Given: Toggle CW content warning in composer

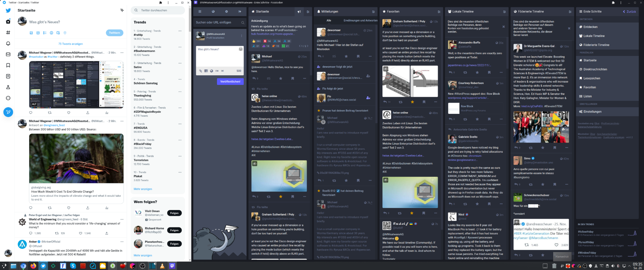Looking at the screenshot, I should click(x=217, y=71).
